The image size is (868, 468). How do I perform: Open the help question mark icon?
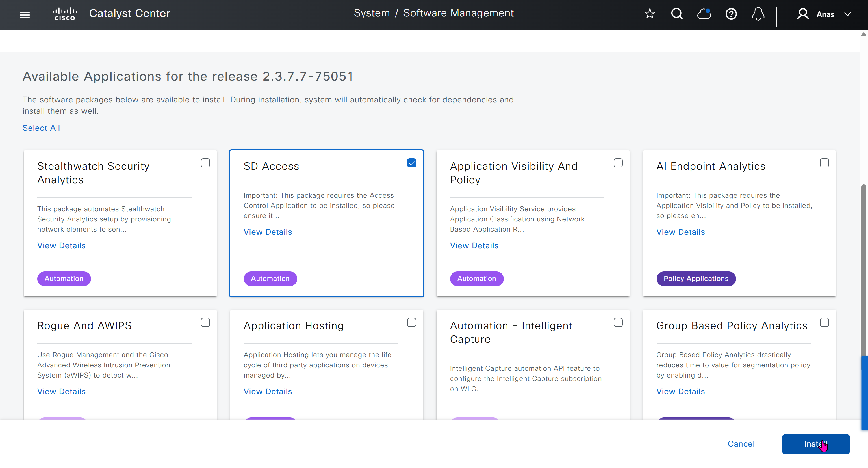click(x=731, y=14)
